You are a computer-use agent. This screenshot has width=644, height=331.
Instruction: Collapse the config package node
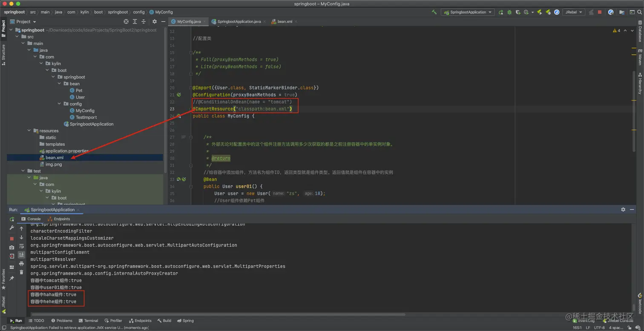point(59,104)
